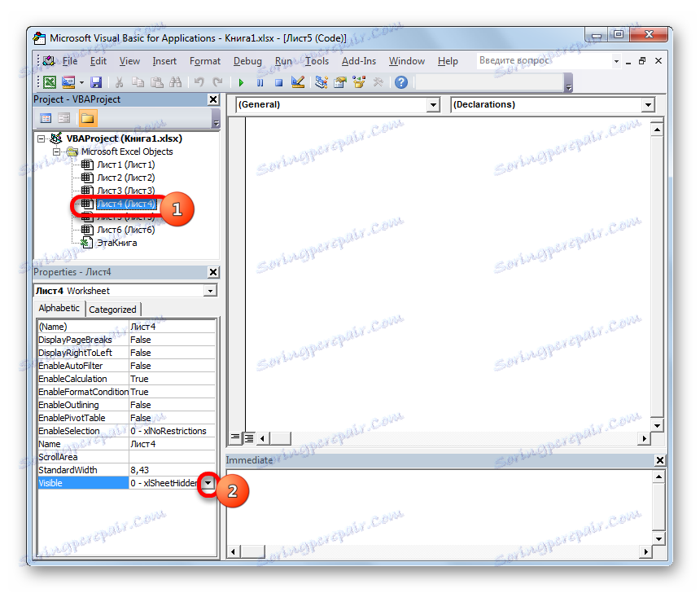Switch to the Categorized tab
The height and width of the screenshot is (593, 700).
click(112, 310)
